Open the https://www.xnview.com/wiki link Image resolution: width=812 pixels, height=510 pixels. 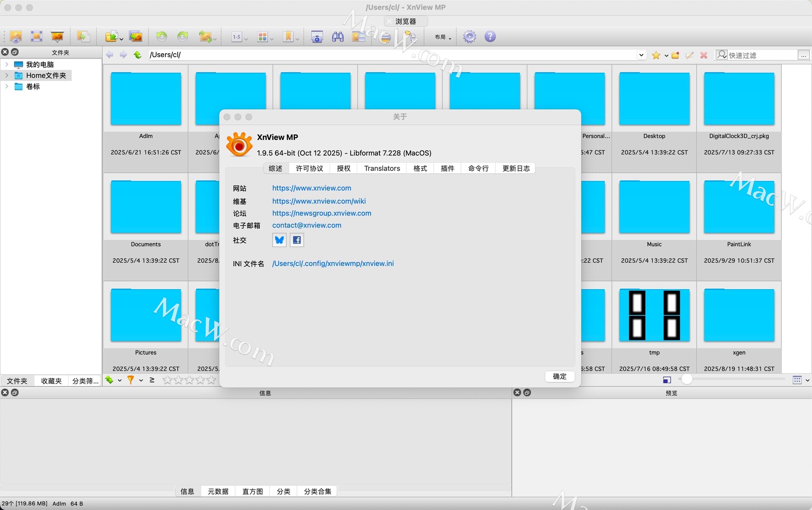[x=318, y=201]
